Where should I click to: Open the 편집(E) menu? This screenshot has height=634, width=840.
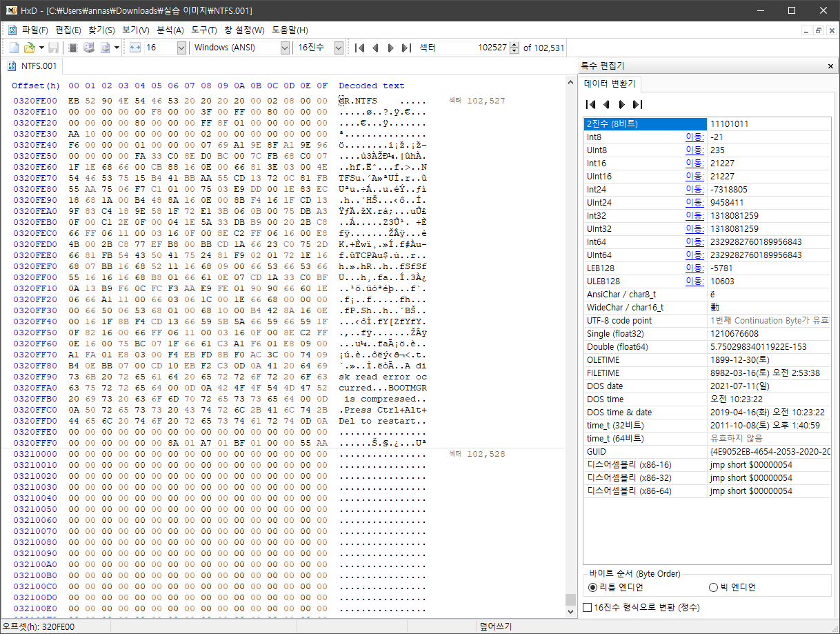coord(68,30)
